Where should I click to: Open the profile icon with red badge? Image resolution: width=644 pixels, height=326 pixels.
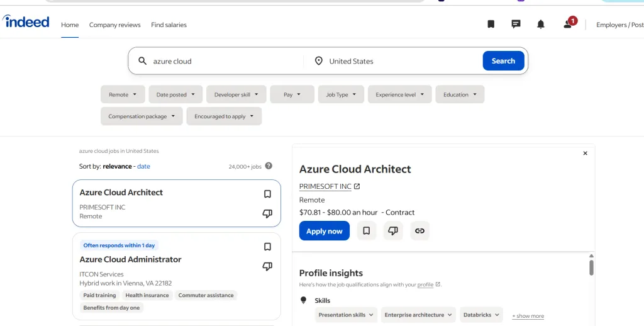tap(569, 23)
